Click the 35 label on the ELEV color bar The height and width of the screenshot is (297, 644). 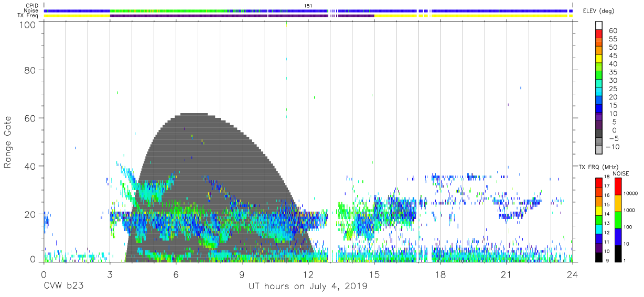(x=613, y=72)
